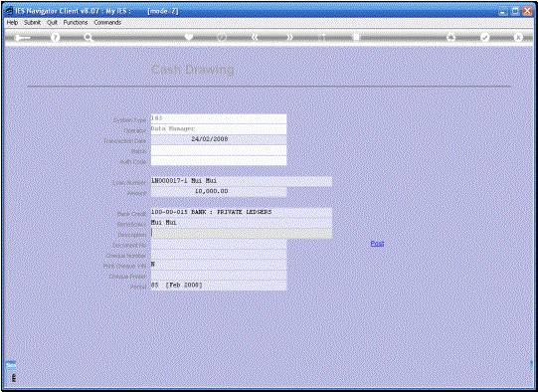Click the key icon in the toolbar
The image size is (538, 392).
(22, 38)
